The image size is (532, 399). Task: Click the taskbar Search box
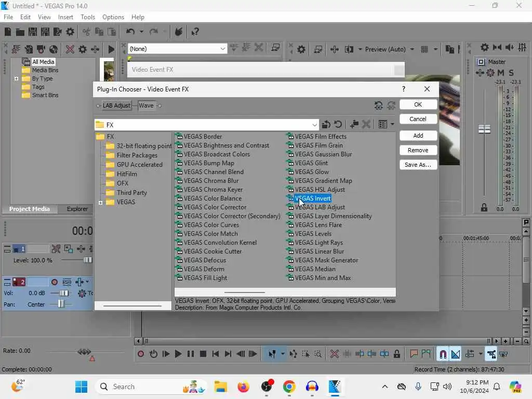click(x=151, y=387)
